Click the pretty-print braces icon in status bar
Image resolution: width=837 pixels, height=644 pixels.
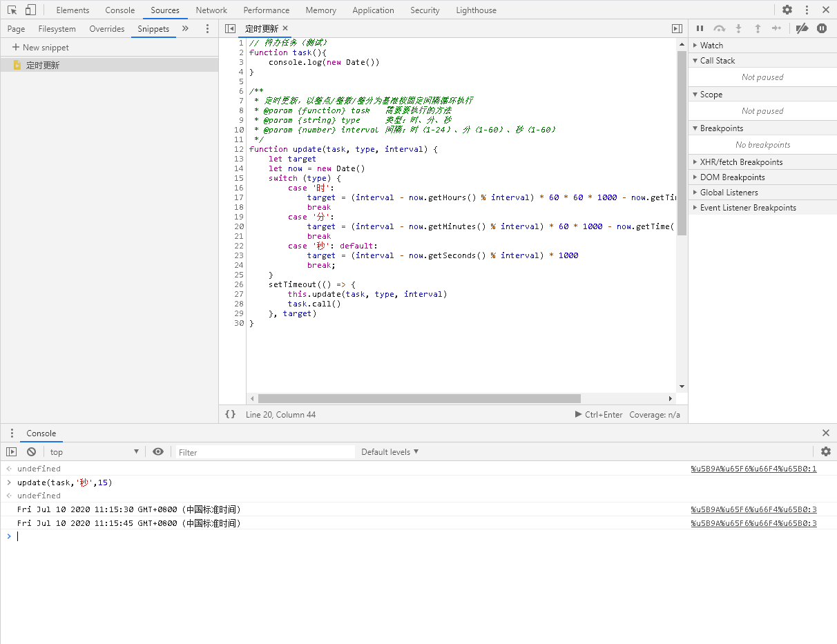click(x=231, y=414)
